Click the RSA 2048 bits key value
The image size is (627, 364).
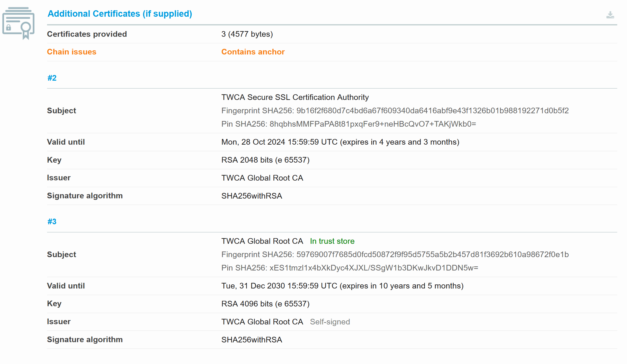(265, 160)
